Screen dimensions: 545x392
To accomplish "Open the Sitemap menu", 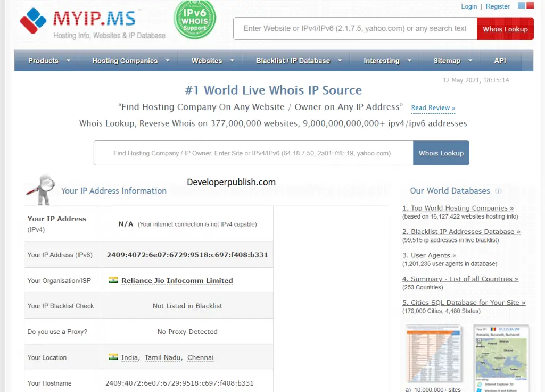I will (x=447, y=61).
